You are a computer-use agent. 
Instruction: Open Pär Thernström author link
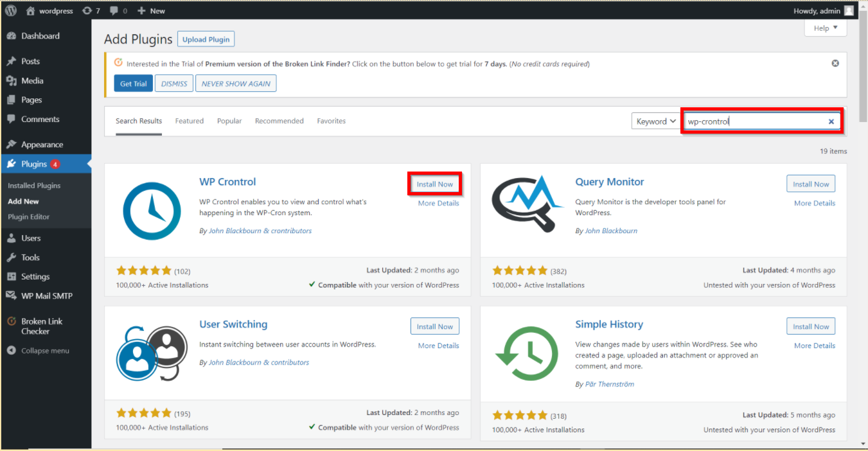(x=610, y=384)
